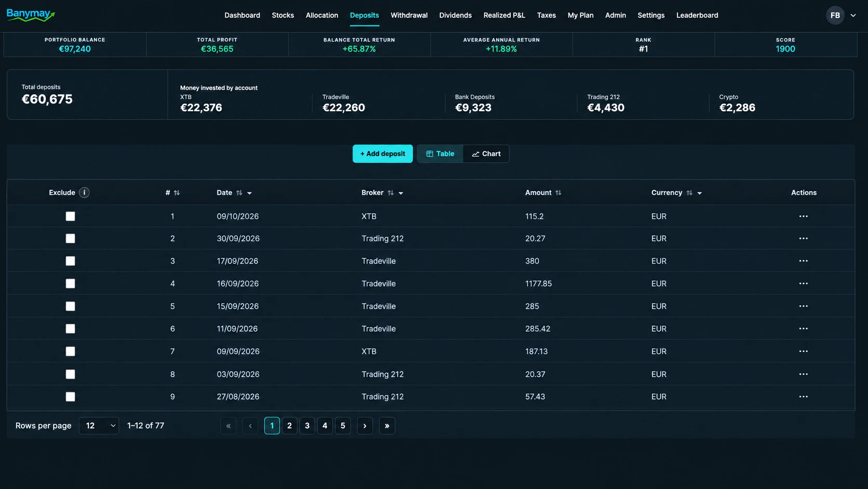
Task: Open actions menu for row 1 XTB deposit
Action: tap(803, 216)
